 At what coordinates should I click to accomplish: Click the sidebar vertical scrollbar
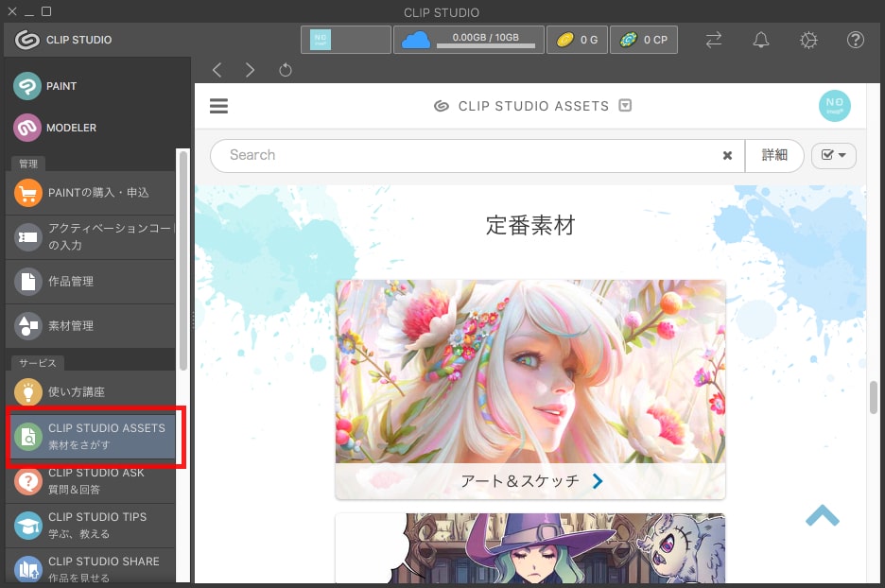pos(182,261)
